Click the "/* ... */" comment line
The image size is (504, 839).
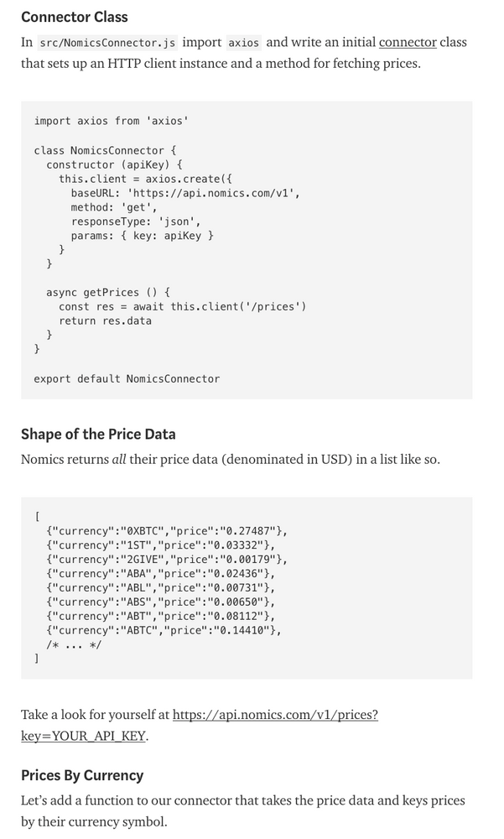pos(74,644)
